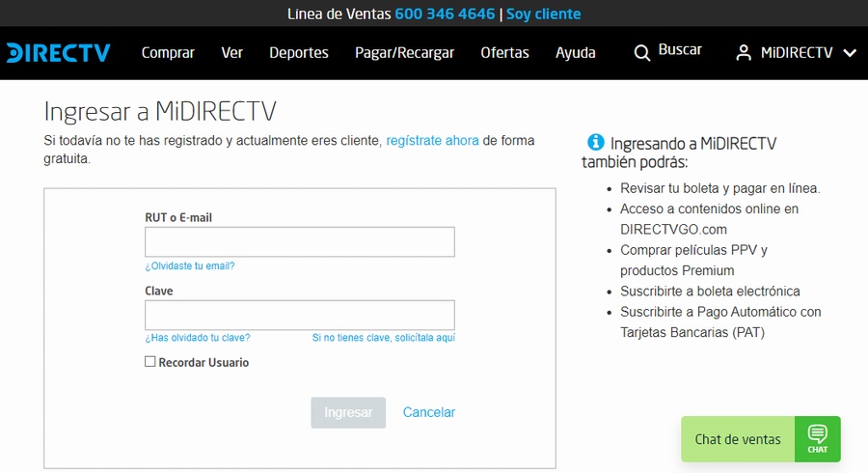Click the Ingresar button
This screenshot has width=868, height=473.
coord(348,412)
